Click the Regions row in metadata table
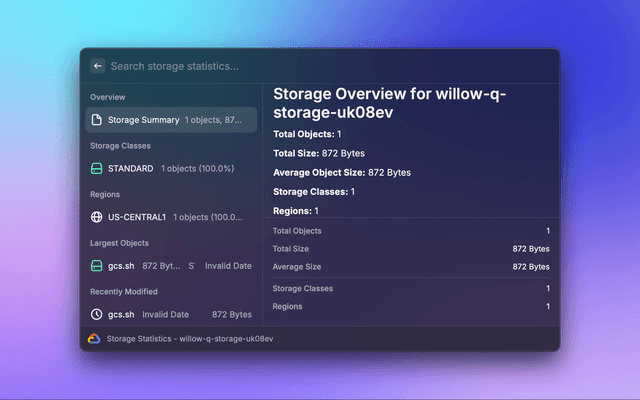 coord(411,306)
